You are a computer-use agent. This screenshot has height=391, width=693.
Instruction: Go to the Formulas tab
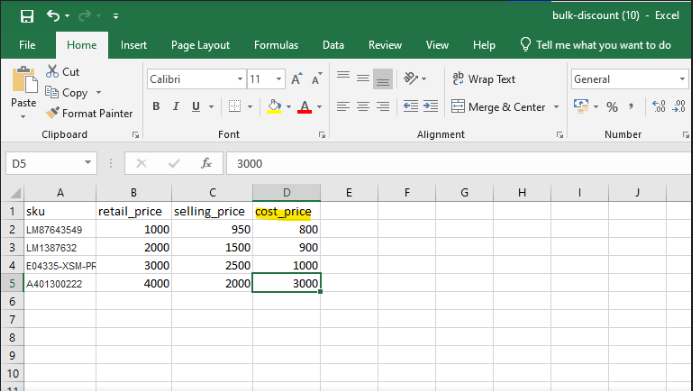click(276, 45)
